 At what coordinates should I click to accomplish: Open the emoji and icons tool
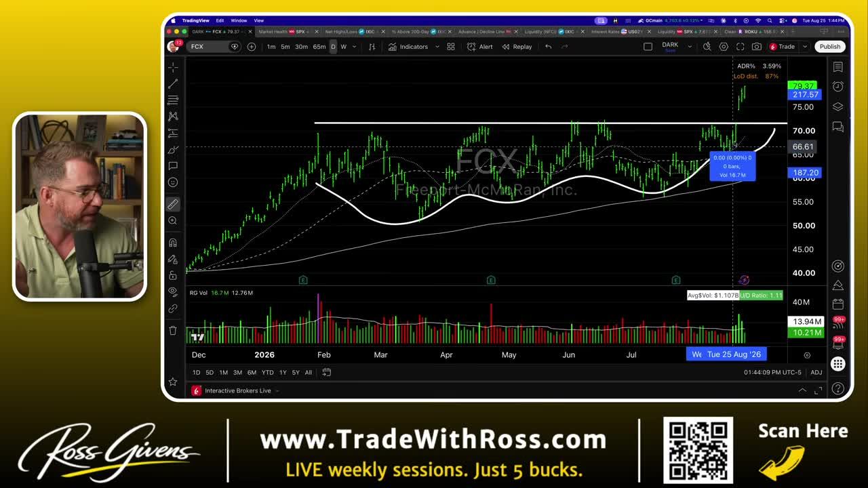173,182
